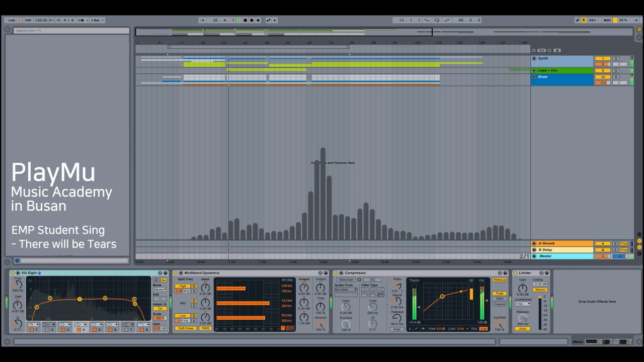Viewport: 644px width, 362px height.
Task: Open Compressor Audio From No Input dropdown
Action: 346,289
